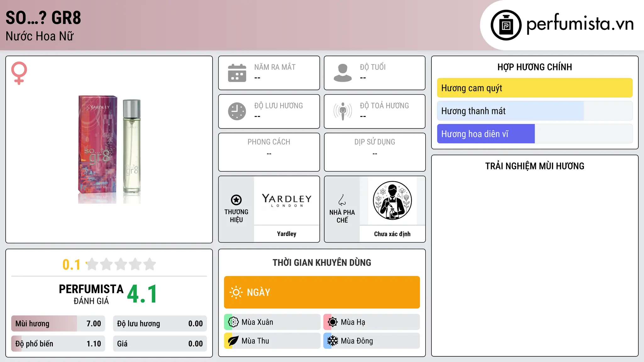Click the orange 0.1 user rating value

pyautogui.click(x=71, y=265)
